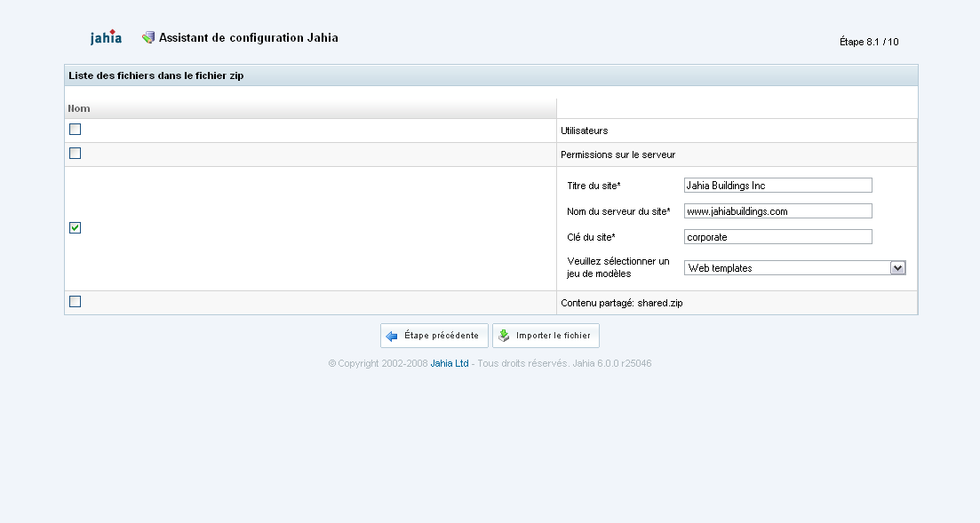Click the Étape 8.1 / 10 indicator
Screen dimensions: 980x523
pyautogui.click(x=869, y=42)
